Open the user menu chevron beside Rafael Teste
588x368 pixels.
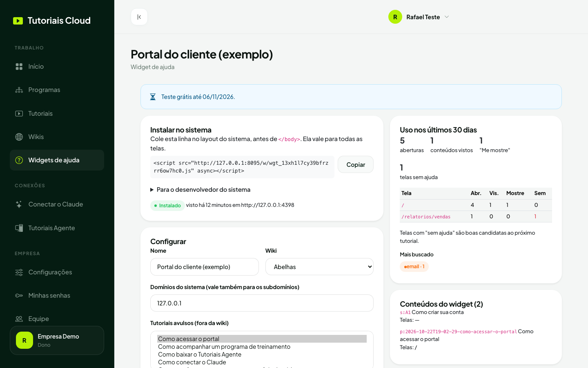coord(447,17)
